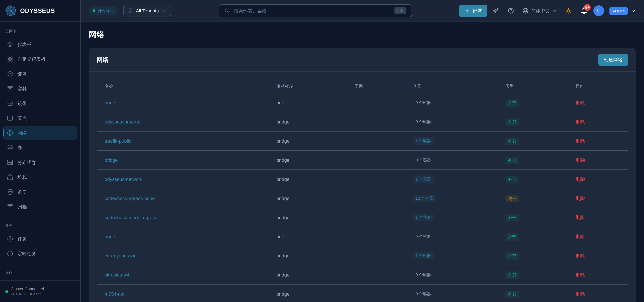Delete the vitruvius-w4 network
This screenshot has width=644, height=302.
580,275
